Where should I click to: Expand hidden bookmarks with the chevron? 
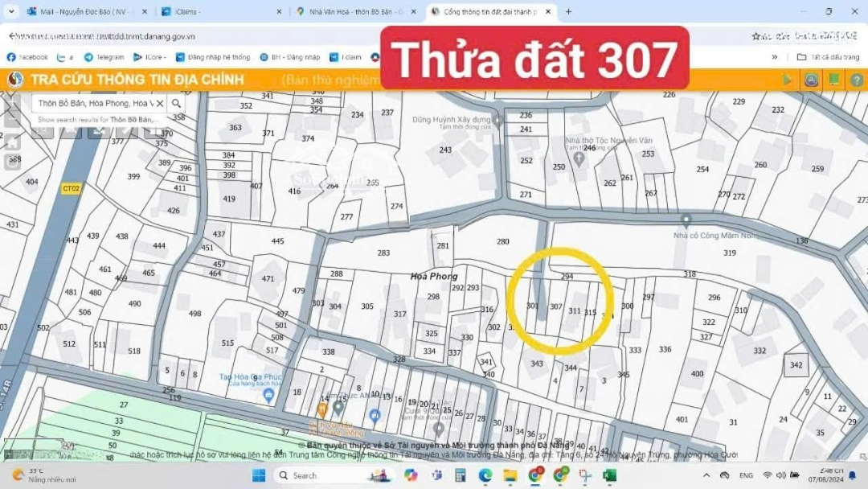coord(774,57)
